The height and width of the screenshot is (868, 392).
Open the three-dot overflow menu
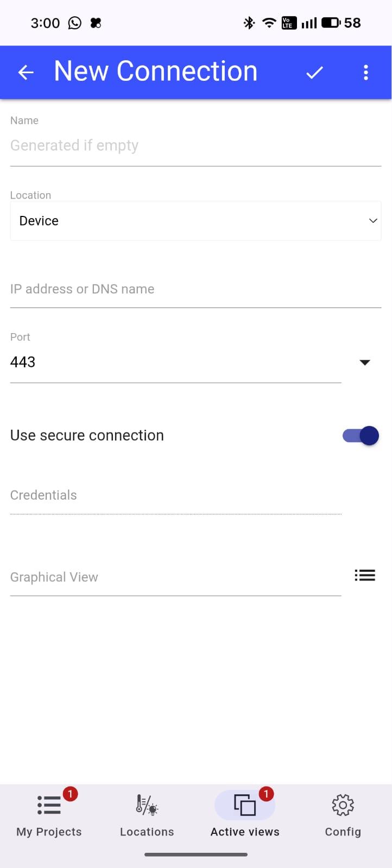(x=366, y=72)
